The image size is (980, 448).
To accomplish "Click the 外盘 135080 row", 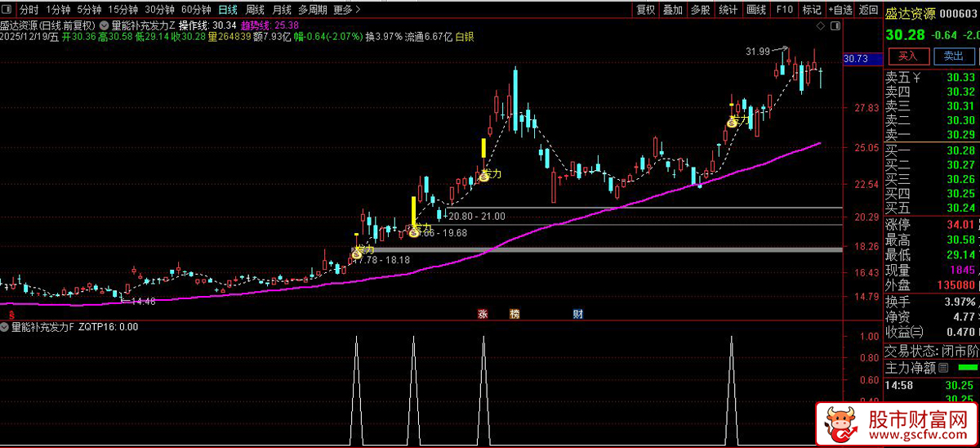I will pos(932,285).
